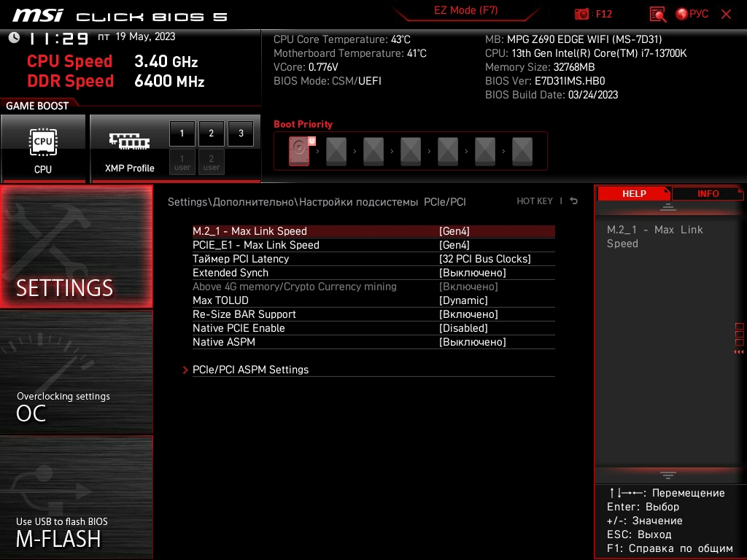Select the M.2_1 - Max Link Speed row label

(x=249, y=231)
